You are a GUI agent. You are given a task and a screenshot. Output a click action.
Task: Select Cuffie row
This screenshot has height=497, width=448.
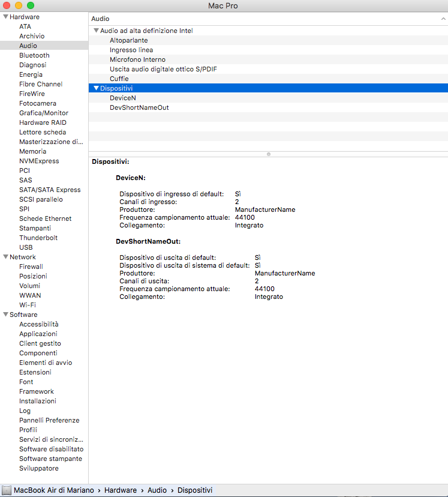[268, 79]
